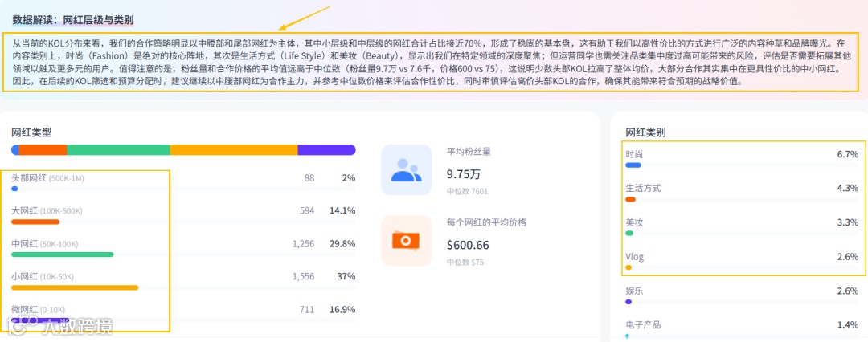Select the Vlog category row
This screenshot has height=342, width=868.
click(x=742, y=261)
